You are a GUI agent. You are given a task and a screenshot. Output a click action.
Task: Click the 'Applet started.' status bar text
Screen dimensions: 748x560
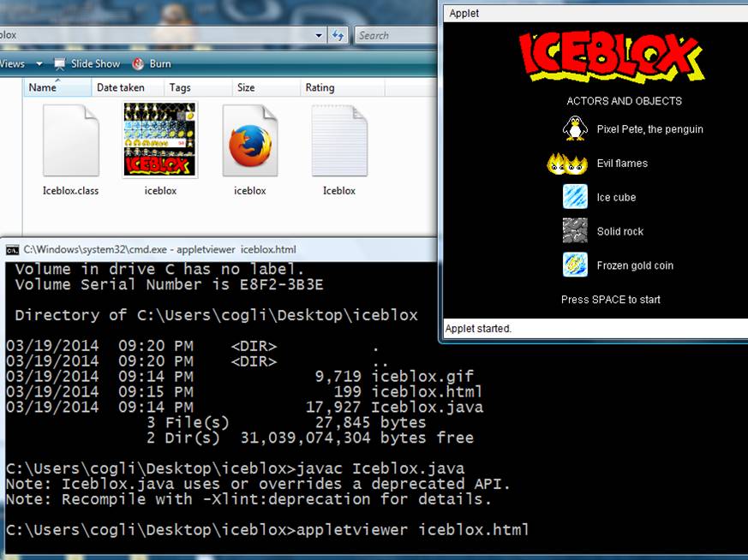(478, 328)
